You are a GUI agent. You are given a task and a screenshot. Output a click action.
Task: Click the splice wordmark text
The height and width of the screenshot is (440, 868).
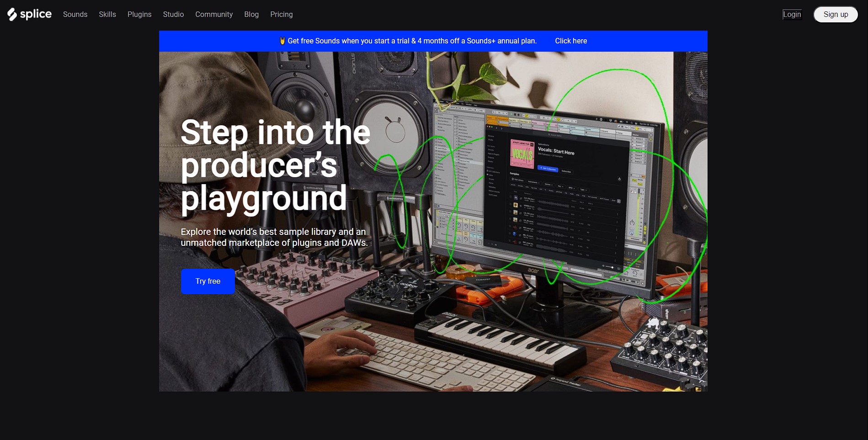click(x=36, y=14)
